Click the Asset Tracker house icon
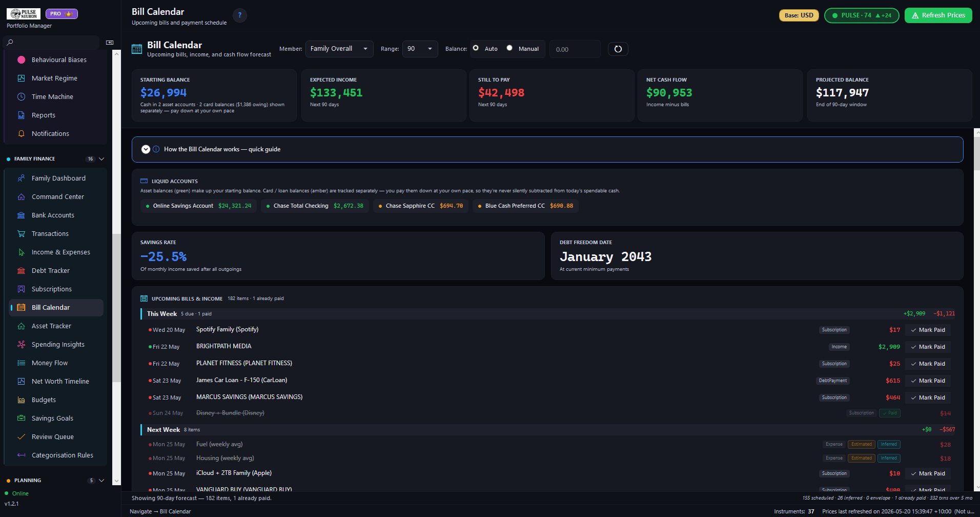Image resolution: width=980 pixels, height=517 pixels. 21,326
